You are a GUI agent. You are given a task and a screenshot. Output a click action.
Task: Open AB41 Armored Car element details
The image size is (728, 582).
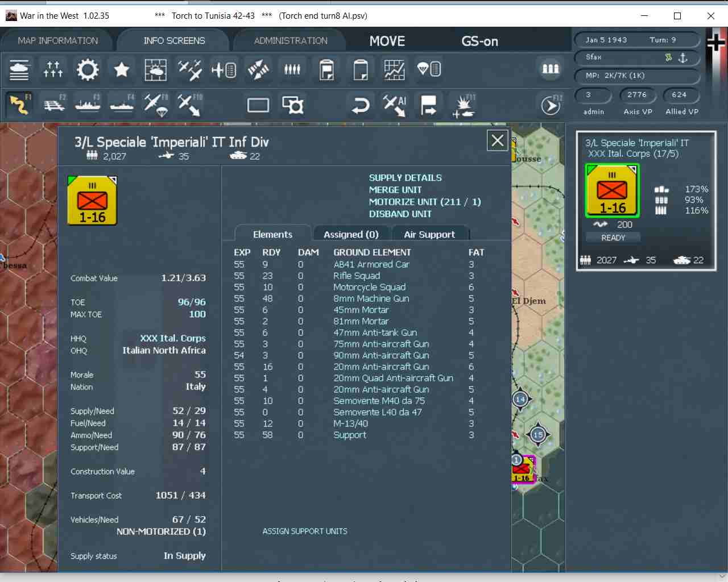pyautogui.click(x=371, y=264)
